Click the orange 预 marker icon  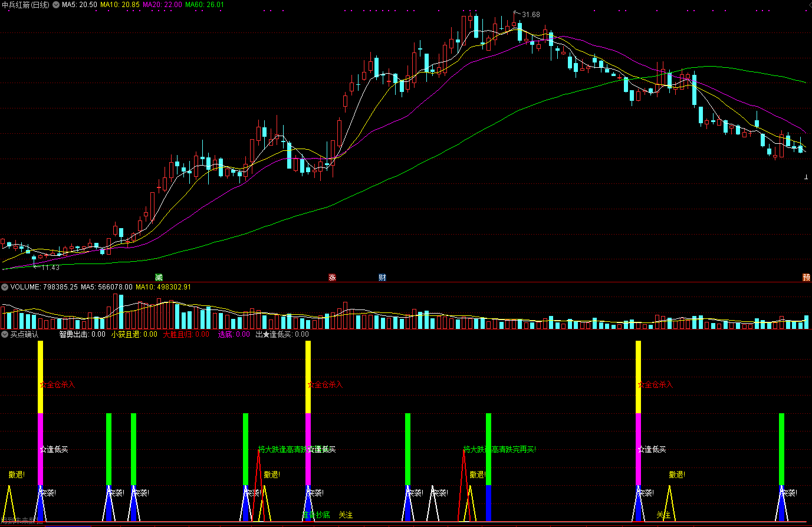pos(806,278)
